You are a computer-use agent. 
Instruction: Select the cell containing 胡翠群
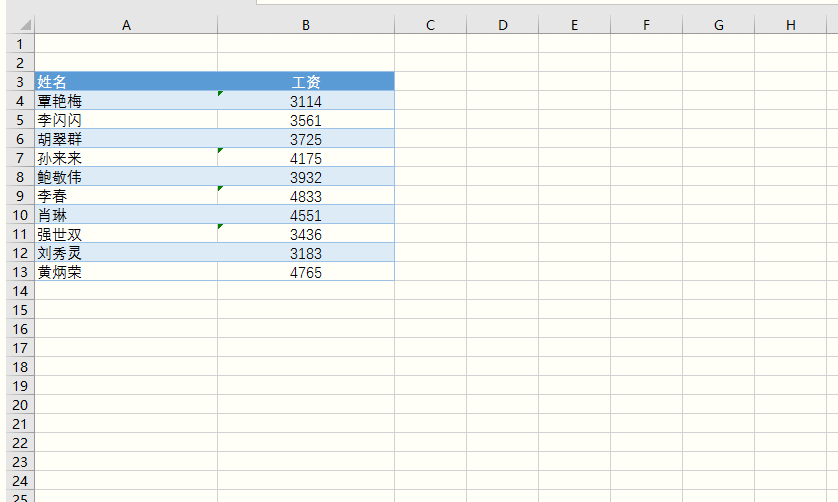(x=126, y=138)
